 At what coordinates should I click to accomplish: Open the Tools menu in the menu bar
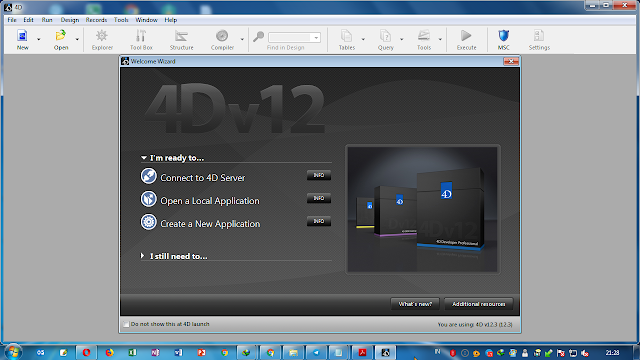(121, 20)
